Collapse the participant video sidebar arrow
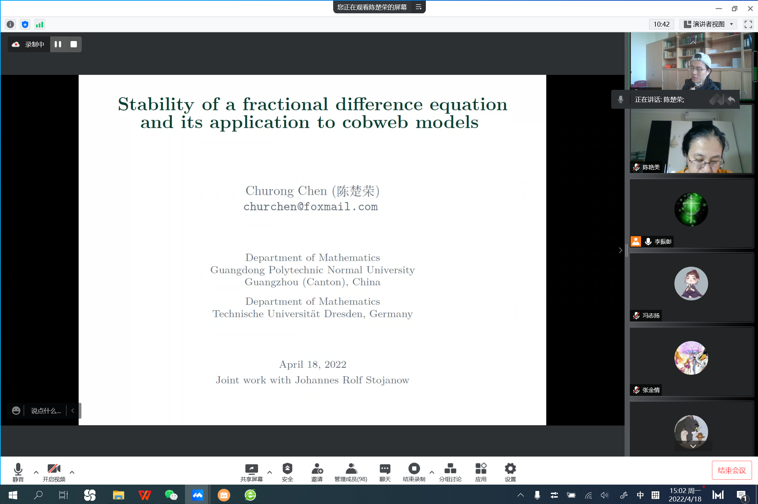 pyautogui.click(x=620, y=250)
